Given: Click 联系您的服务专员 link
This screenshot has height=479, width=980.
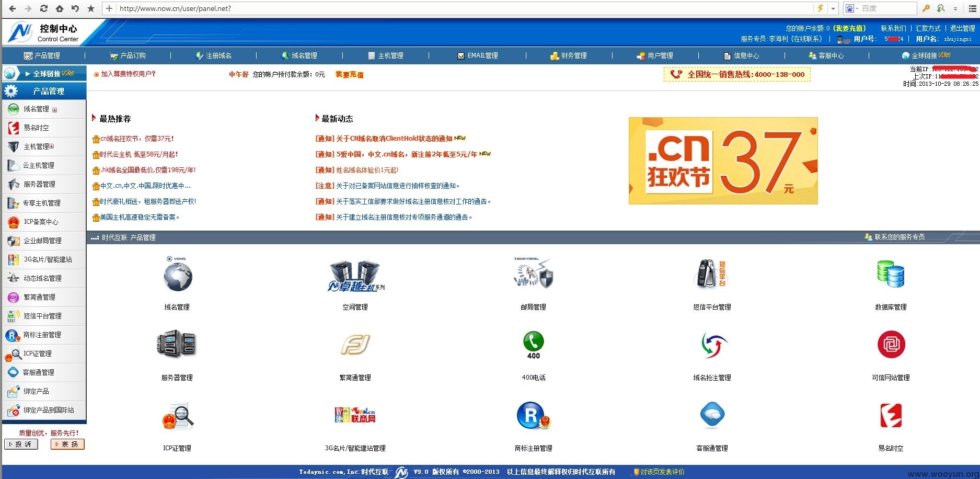Looking at the screenshot, I should click(900, 237).
